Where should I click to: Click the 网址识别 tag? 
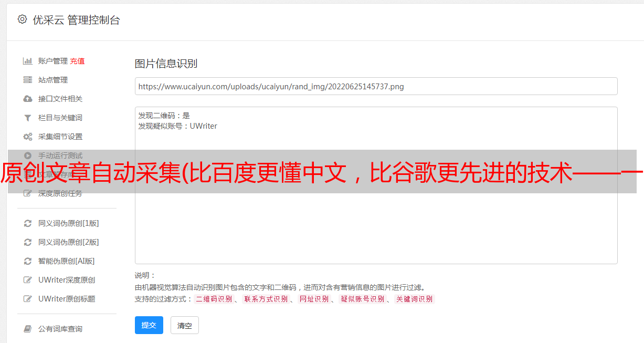click(314, 299)
